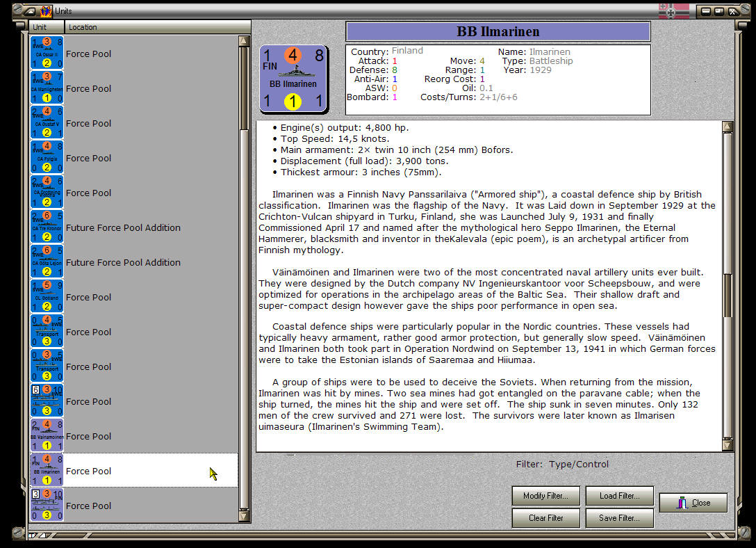Click the Units window title icon
Image resolution: width=756 pixels, height=548 pixels.
[46, 10]
